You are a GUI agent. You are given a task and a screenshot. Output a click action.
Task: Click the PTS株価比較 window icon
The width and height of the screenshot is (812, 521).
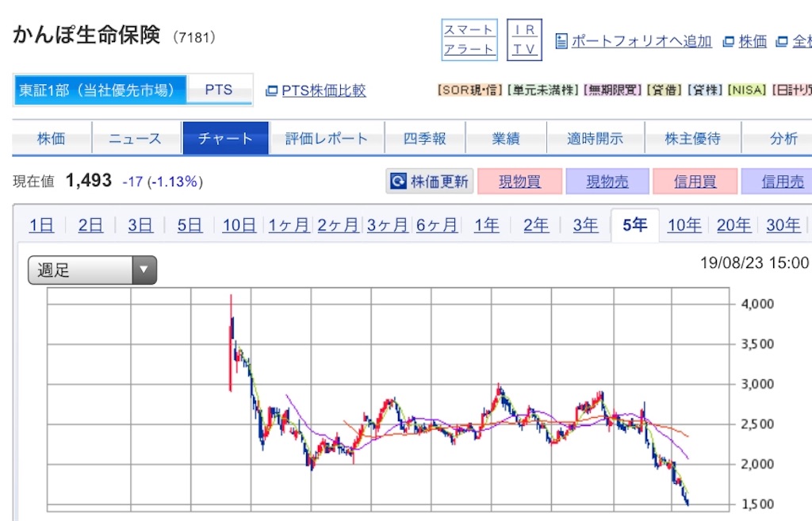pyautogui.click(x=271, y=91)
